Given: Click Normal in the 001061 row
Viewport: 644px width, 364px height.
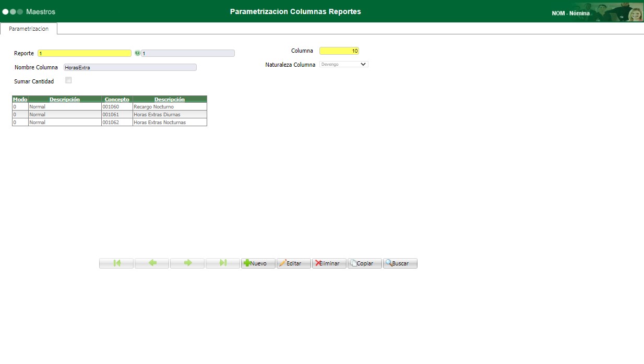Looking at the screenshot, I should (x=37, y=114).
